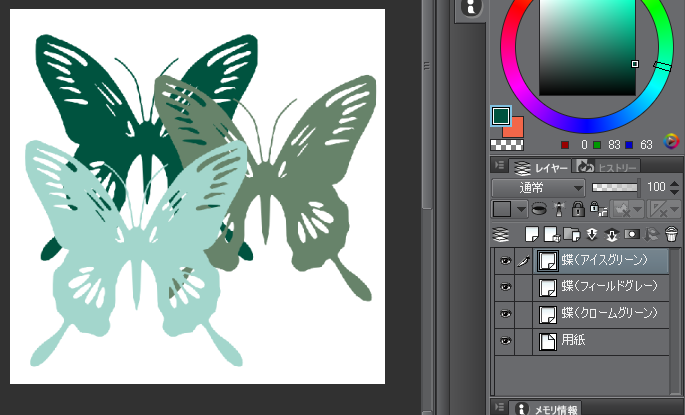Viewport: 685px width, 415px height.
Task: Select transparent color checkered swatch
Action: tap(507, 144)
